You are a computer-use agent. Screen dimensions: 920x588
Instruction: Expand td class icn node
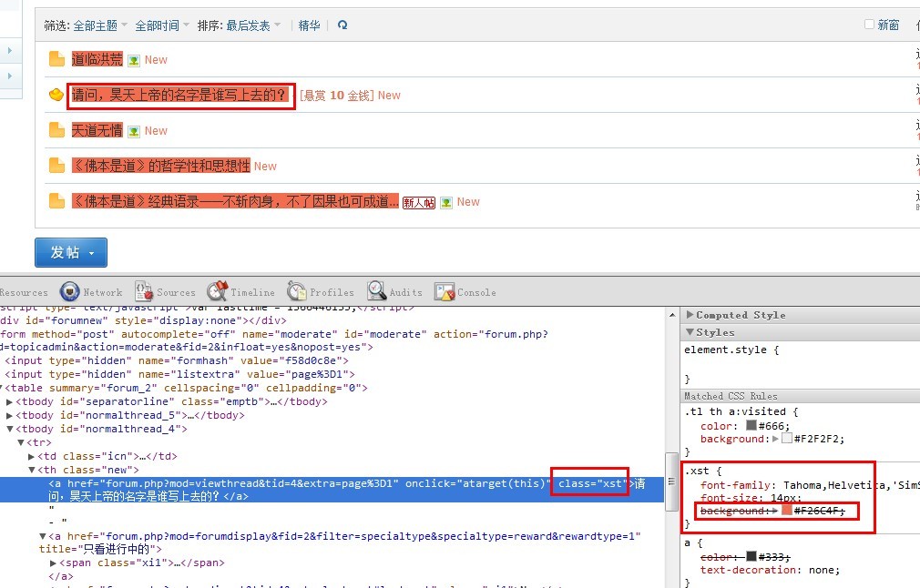click(x=31, y=456)
